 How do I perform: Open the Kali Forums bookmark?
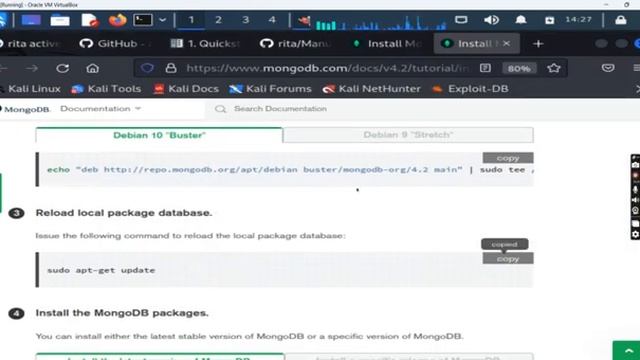pyautogui.click(x=271, y=89)
